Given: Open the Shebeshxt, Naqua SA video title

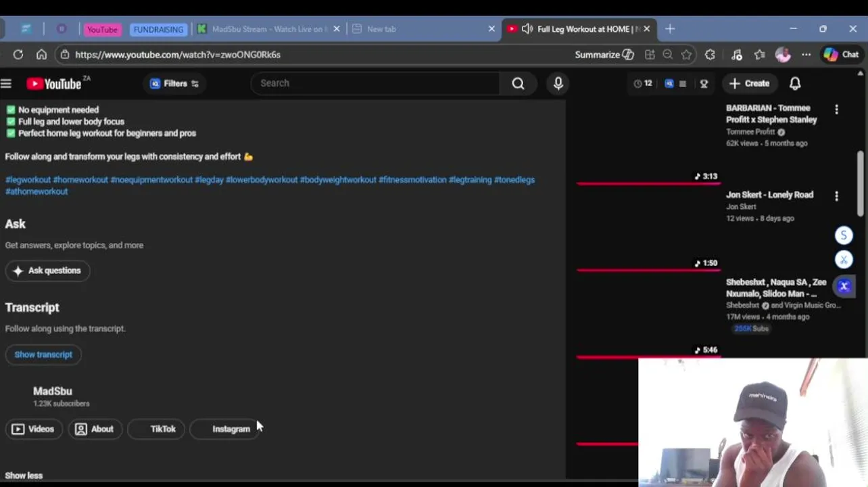Looking at the screenshot, I should 776,288.
